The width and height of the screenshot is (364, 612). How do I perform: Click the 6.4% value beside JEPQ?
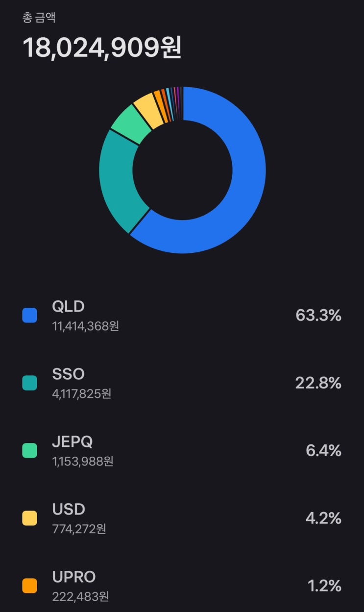(x=324, y=451)
